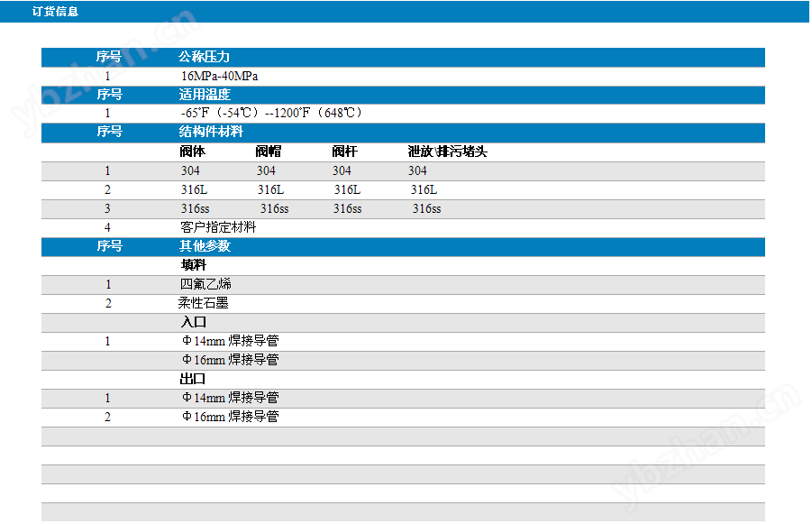Click the 泄放/排污堵头 column heading

[x=447, y=152]
